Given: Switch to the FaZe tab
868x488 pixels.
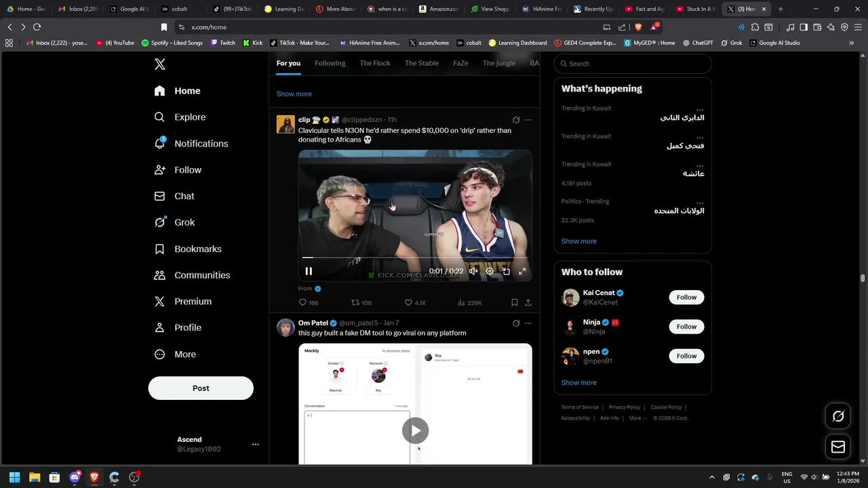Looking at the screenshot, I should (x=460, y=63).
